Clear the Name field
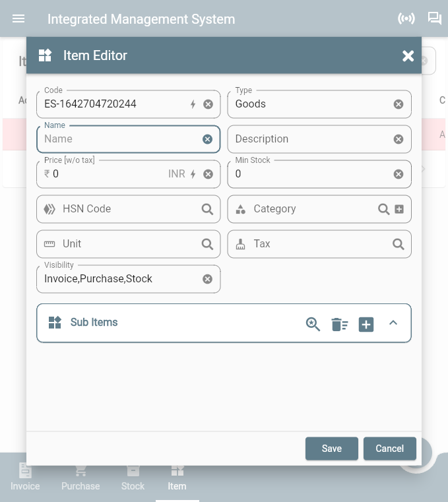This screenshot has height=502, width=448. pyautogui.click(x=208, y=139)
